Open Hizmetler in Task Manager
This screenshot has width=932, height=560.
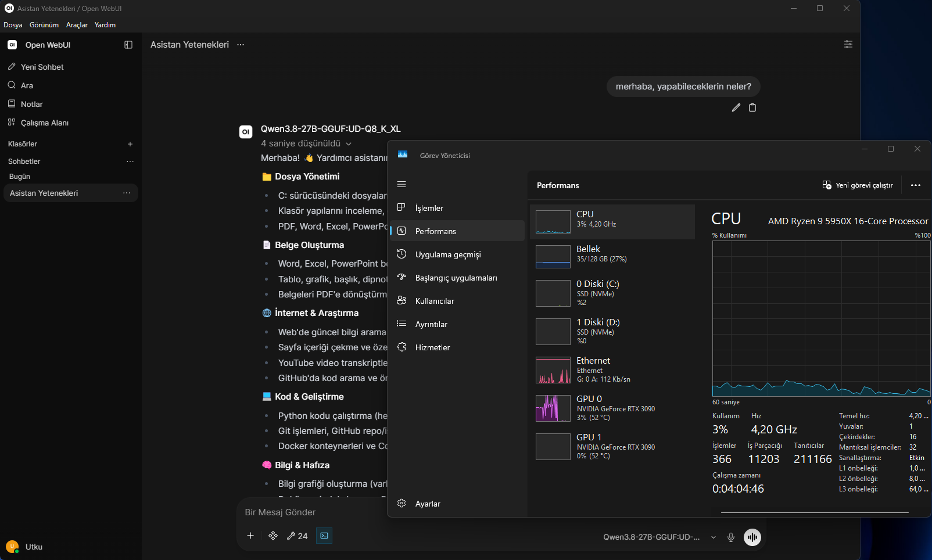[x=457, y=347]
